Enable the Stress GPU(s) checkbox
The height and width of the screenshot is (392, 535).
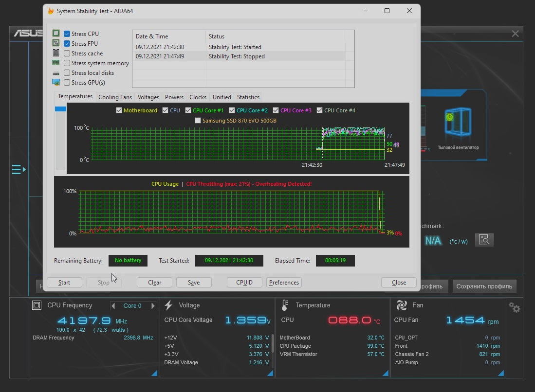[67, 83]
